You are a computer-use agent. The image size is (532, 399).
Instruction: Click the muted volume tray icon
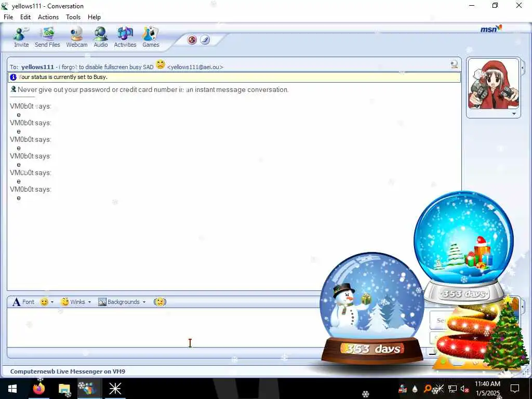tap(464, 389)
